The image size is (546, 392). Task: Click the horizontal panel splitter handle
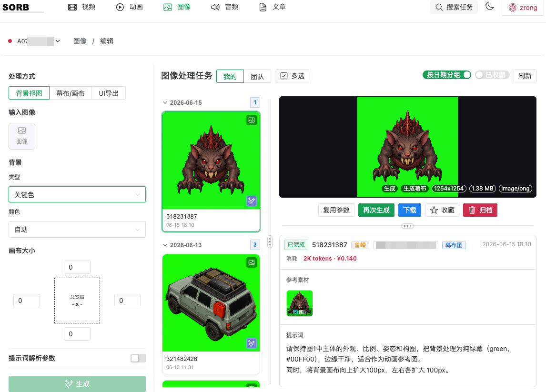(x=407, y=226)
